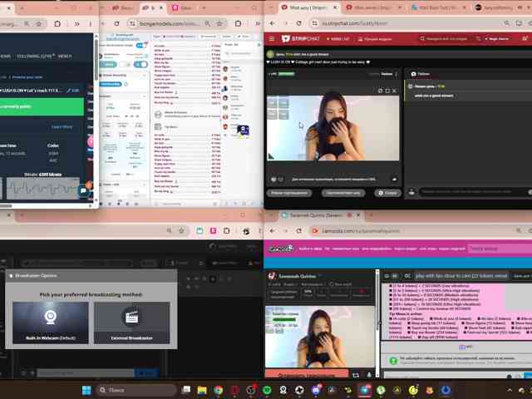The height and width of the screenshot is (399, 532).
Task: Switch to the first Stripchat browser tab
Action: [x=309, y=7]
